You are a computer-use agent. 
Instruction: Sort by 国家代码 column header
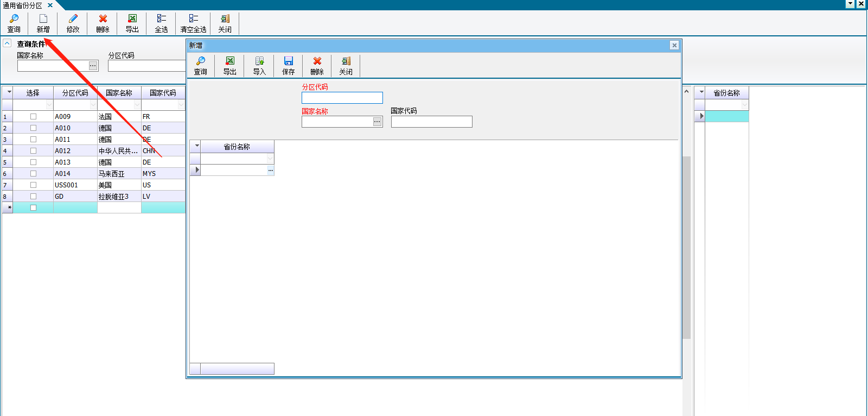tap(163, 93)
